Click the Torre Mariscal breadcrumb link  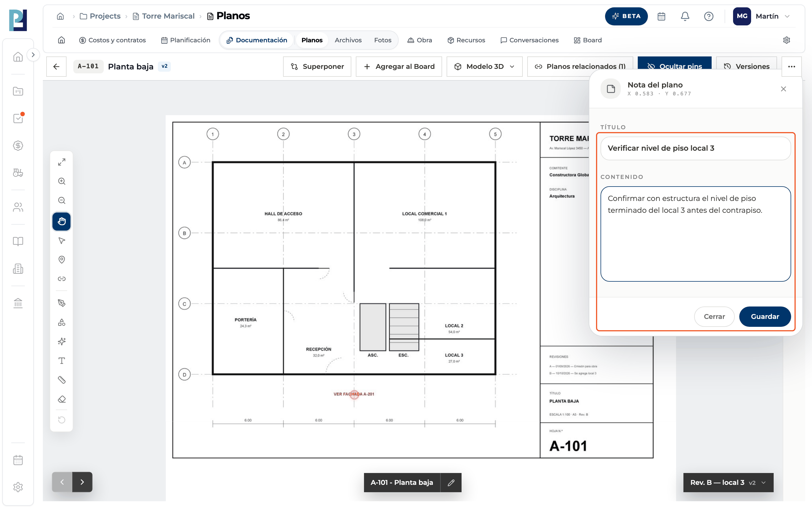tap(164, 16)
